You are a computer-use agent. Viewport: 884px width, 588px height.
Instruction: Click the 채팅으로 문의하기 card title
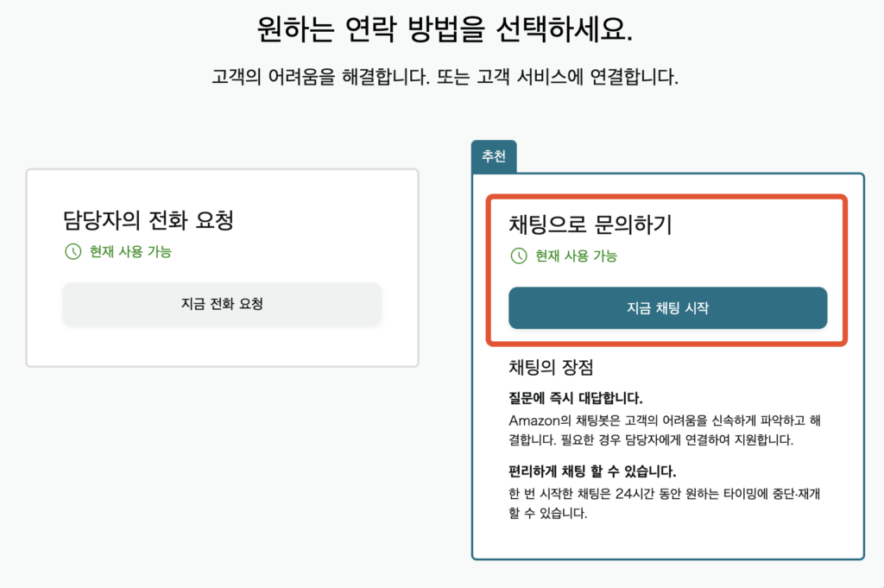590,224
